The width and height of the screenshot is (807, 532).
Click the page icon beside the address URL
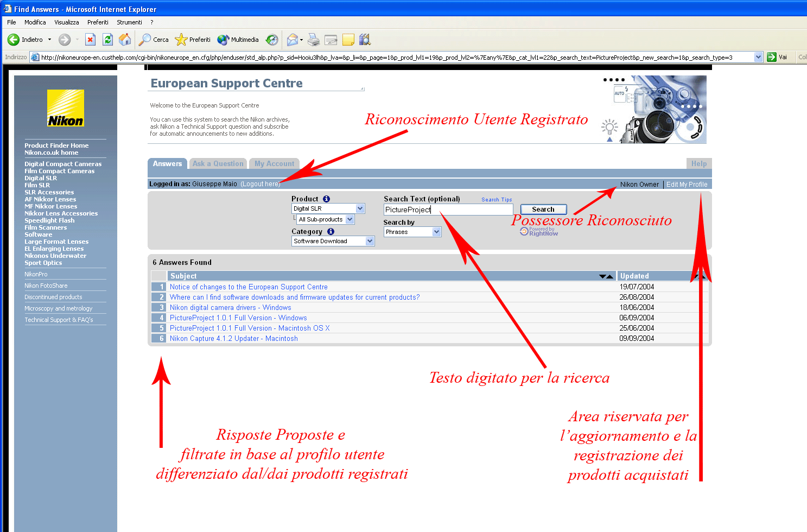(35, 57)
